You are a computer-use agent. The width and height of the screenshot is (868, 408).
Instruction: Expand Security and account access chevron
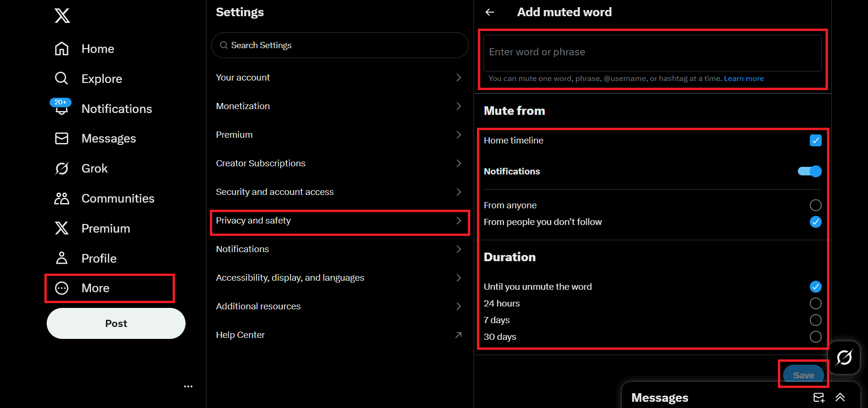click(459, 192)
